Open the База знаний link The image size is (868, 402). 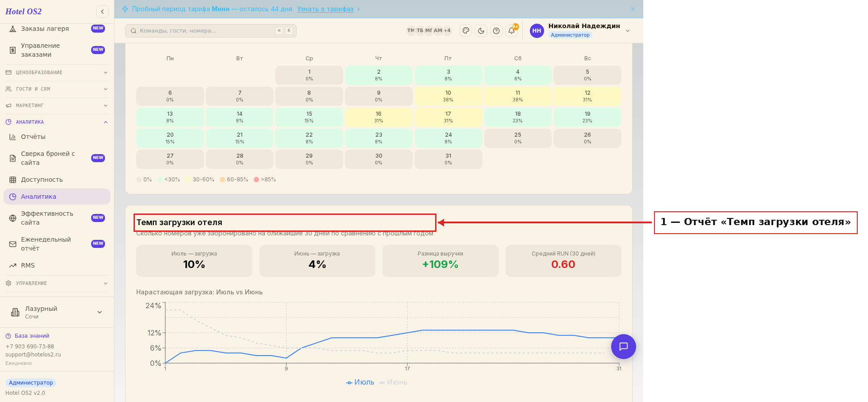click(32, 336)
